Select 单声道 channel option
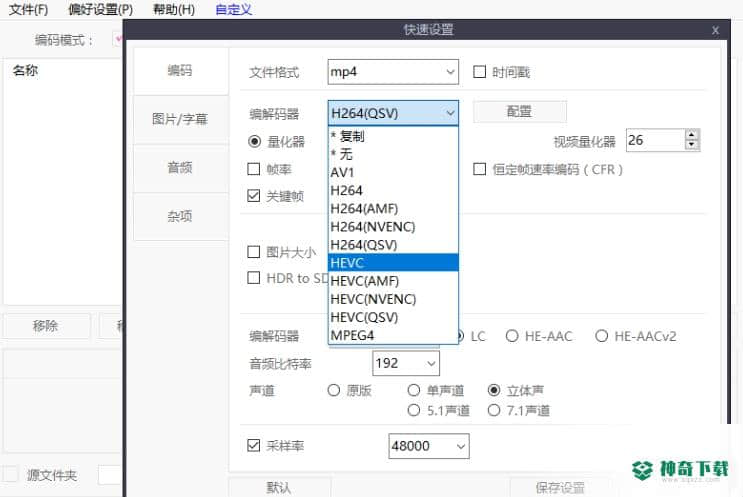Image resolution: width=743 pixels, height=497 pixels. (414, 390)
